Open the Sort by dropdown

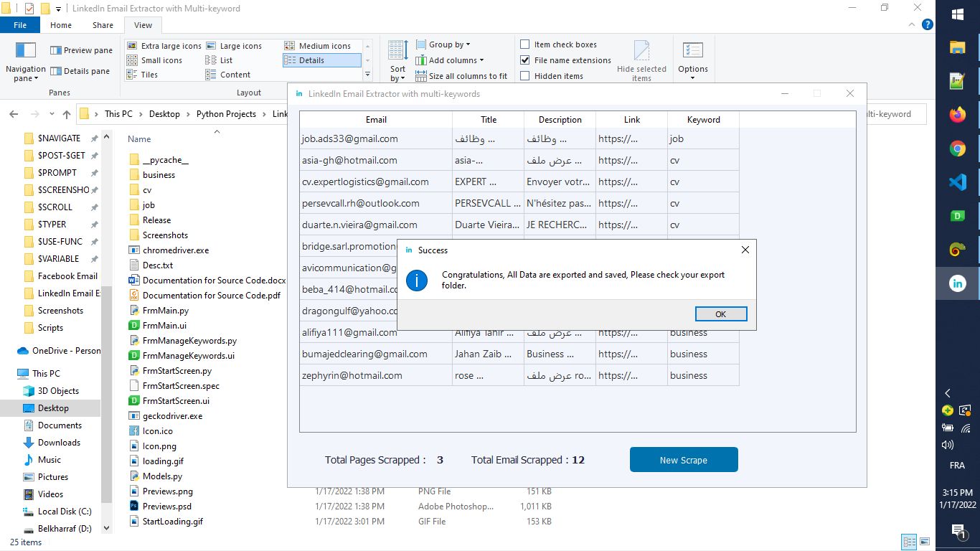tap(398, 61)
